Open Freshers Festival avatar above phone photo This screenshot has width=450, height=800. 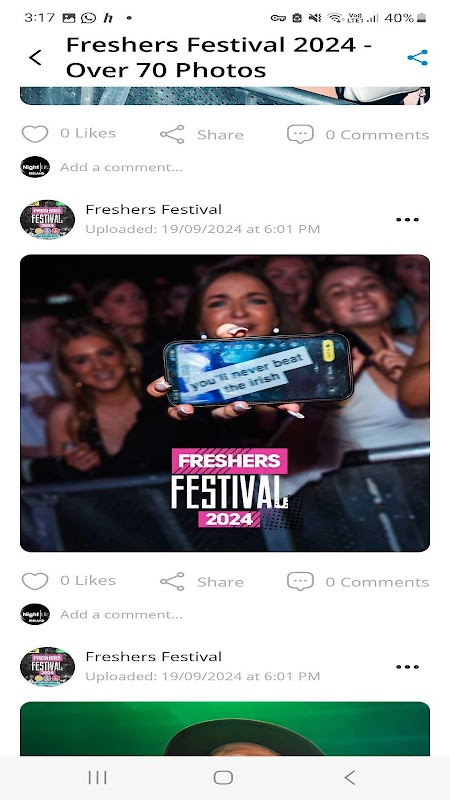click(47, 219)
